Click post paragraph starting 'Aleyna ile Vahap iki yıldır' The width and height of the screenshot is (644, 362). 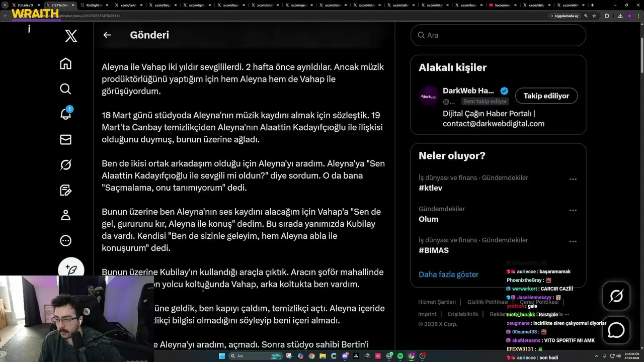pos(243,79)
